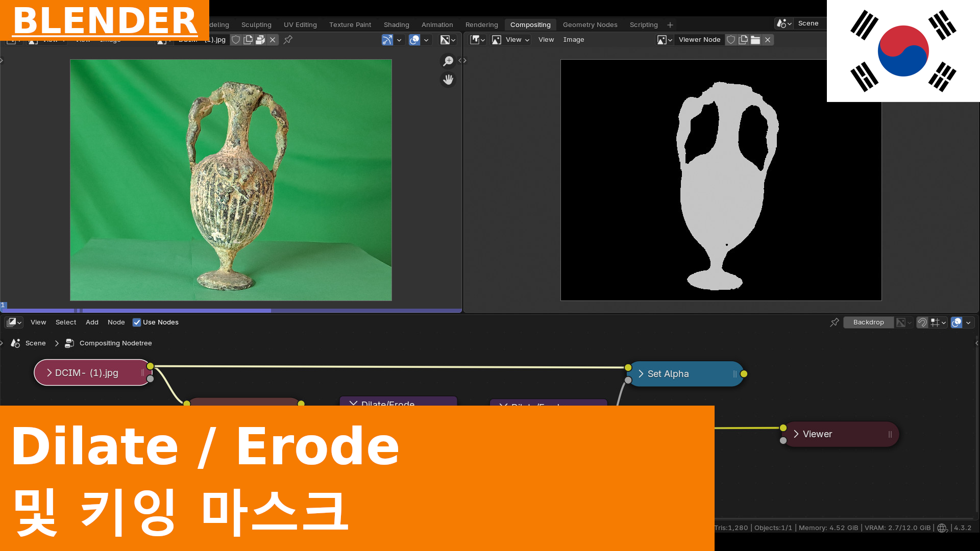Toggle the Use Nodes checkbox
The image size is (980, 551).
tap(137, 322)
